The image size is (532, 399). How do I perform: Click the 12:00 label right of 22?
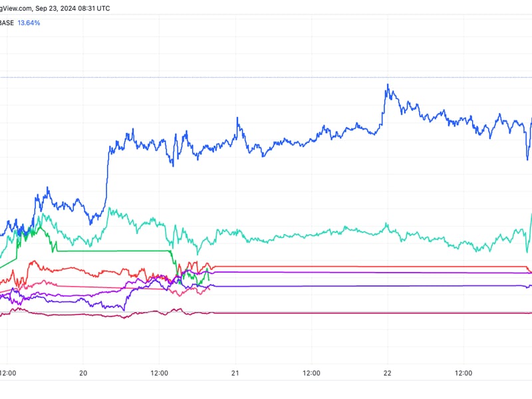[x=463, y=374]
